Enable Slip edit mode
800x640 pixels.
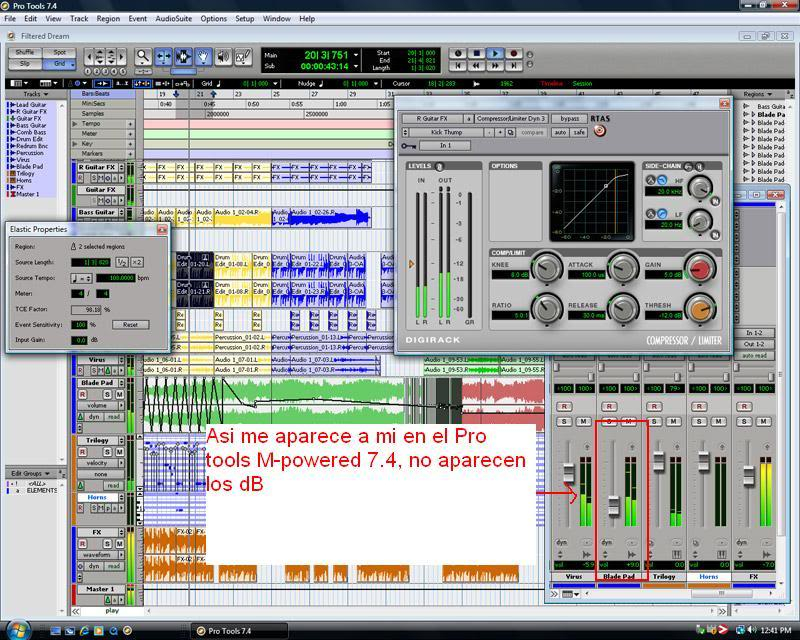tap(24, 64)
